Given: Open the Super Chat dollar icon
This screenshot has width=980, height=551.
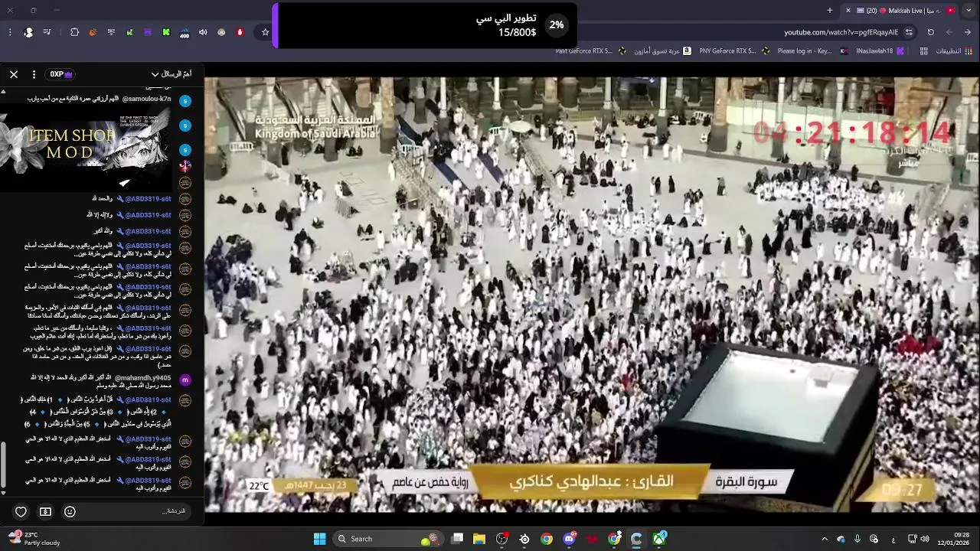Looking at the screenshot, I should [45, 511].
